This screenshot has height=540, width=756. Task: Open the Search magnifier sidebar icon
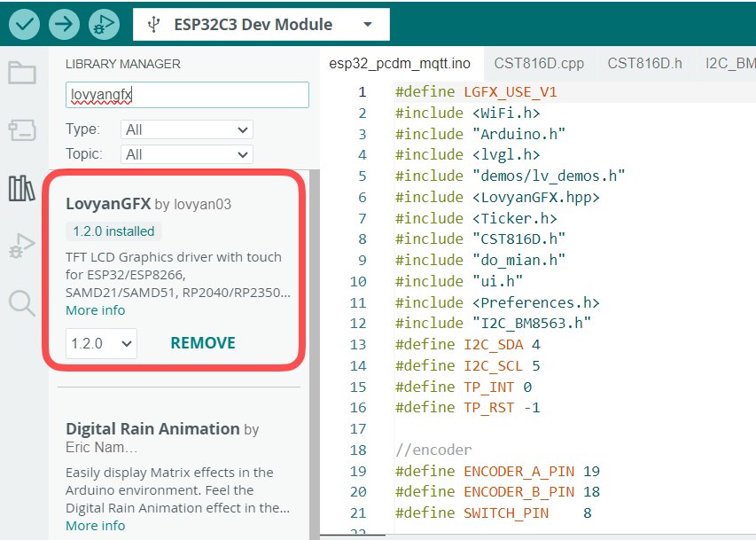(22, 303)
